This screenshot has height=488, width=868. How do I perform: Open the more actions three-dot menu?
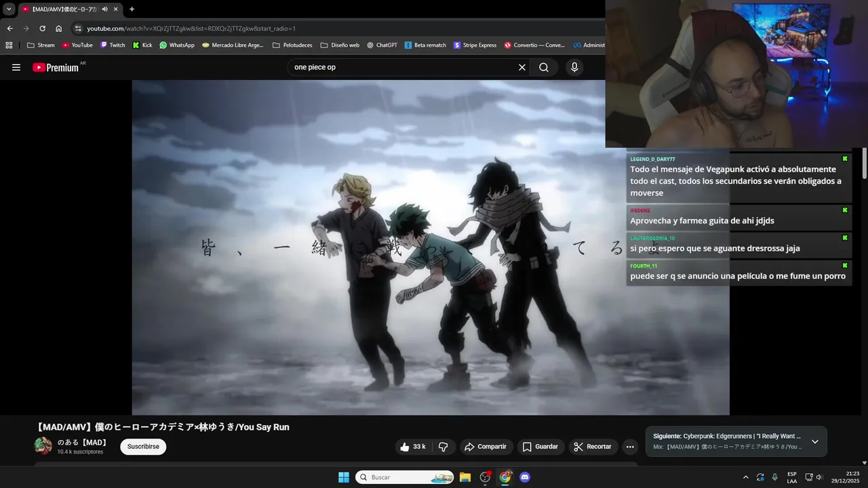coord(630,447)
